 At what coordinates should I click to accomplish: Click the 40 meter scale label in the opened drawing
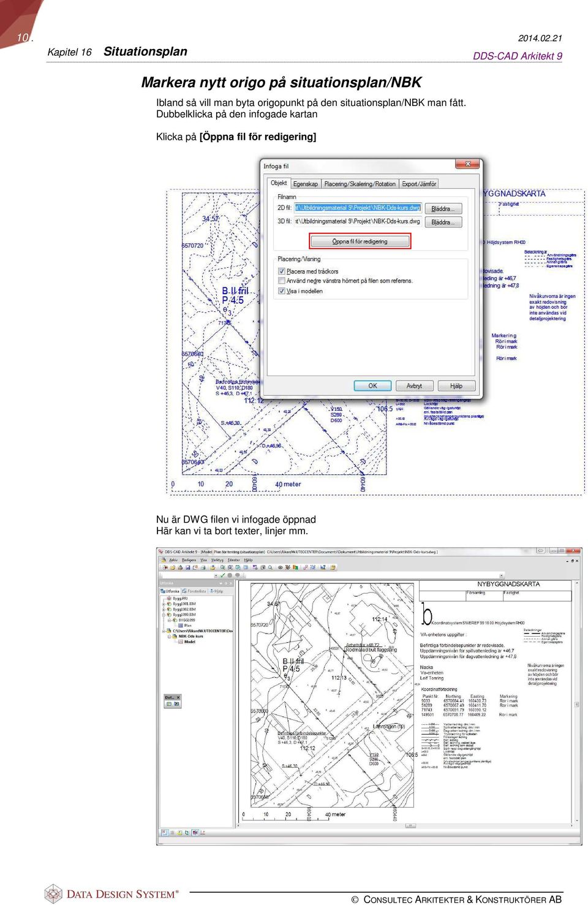pos(335,814)
